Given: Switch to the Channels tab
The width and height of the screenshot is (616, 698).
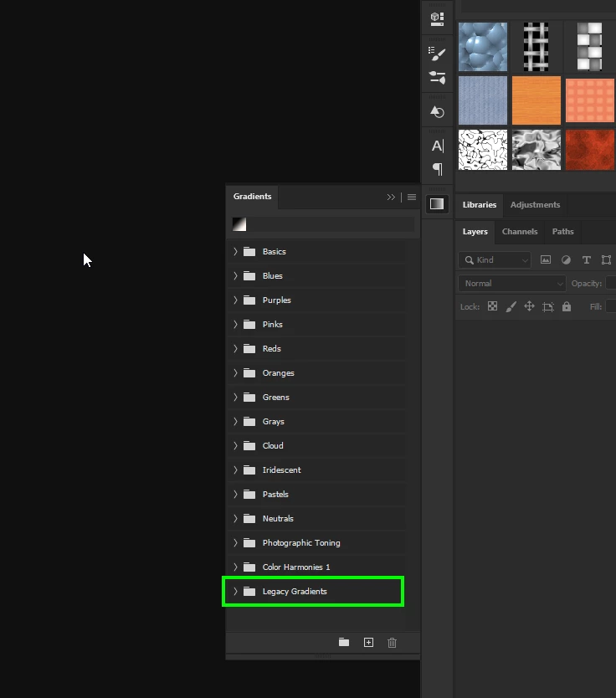Looking at the screenshot, I should (x=520, y=232).
